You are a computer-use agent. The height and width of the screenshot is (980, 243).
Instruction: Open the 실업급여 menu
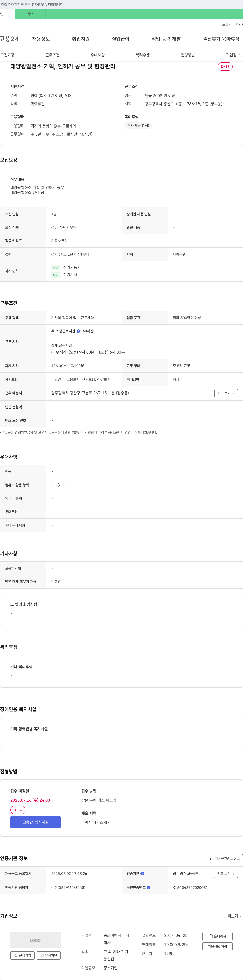[120, 39]
